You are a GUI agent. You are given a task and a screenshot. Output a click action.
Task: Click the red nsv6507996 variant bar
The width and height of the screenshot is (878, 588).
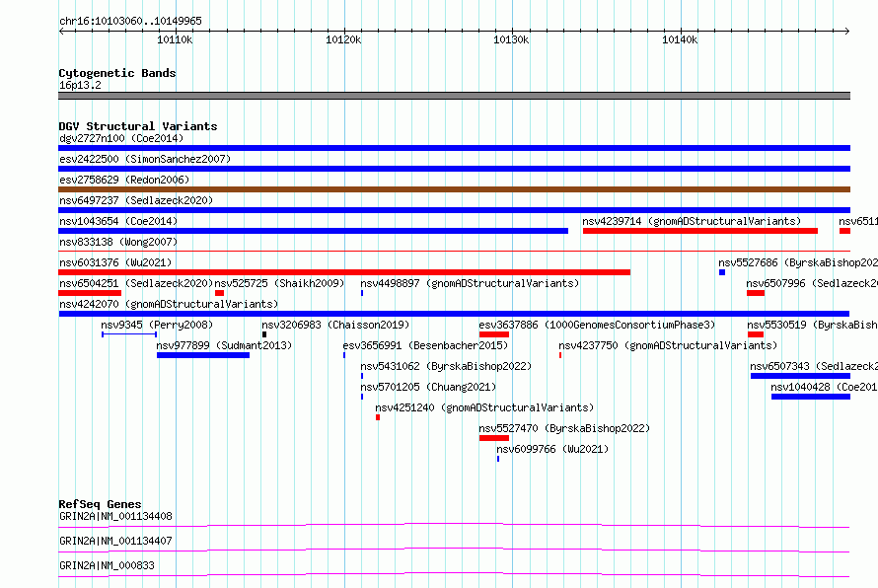pos(756,293)
